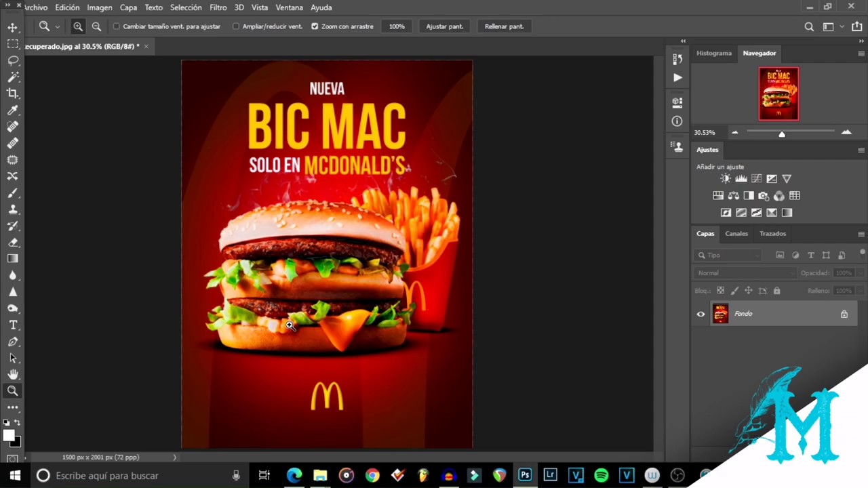Toggle lock transparent pixels

point(720,291)
